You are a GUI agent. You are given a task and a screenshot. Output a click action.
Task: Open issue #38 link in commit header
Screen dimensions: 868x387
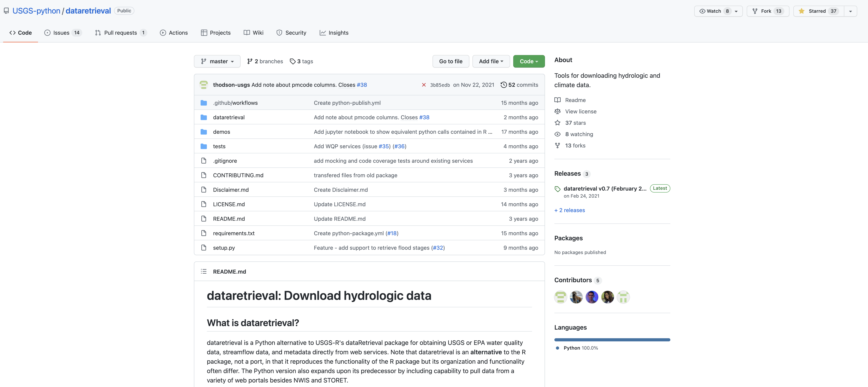click(362, 85)
